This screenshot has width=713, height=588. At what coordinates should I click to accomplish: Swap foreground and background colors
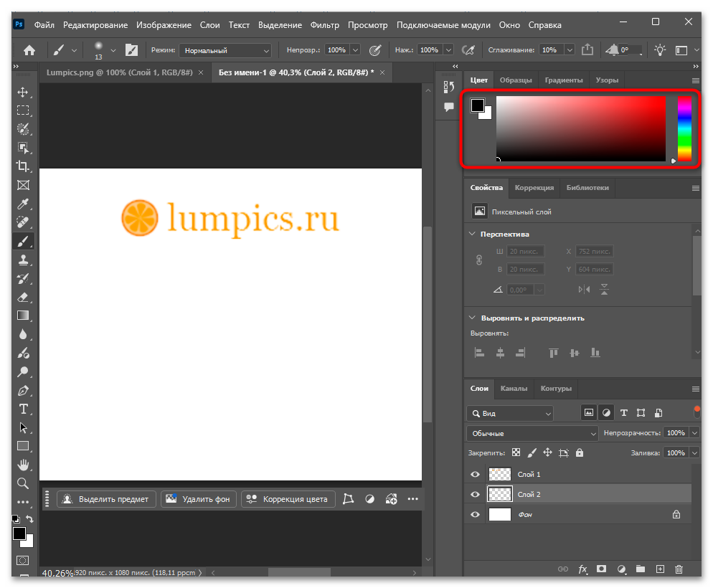click(30, 519)
